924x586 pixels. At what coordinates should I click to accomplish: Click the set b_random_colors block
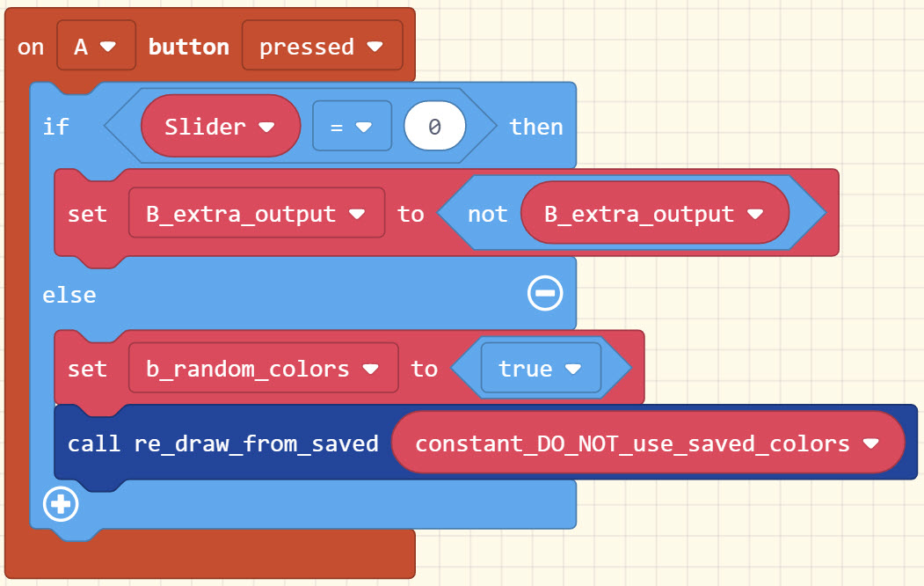tap(87, 369)
